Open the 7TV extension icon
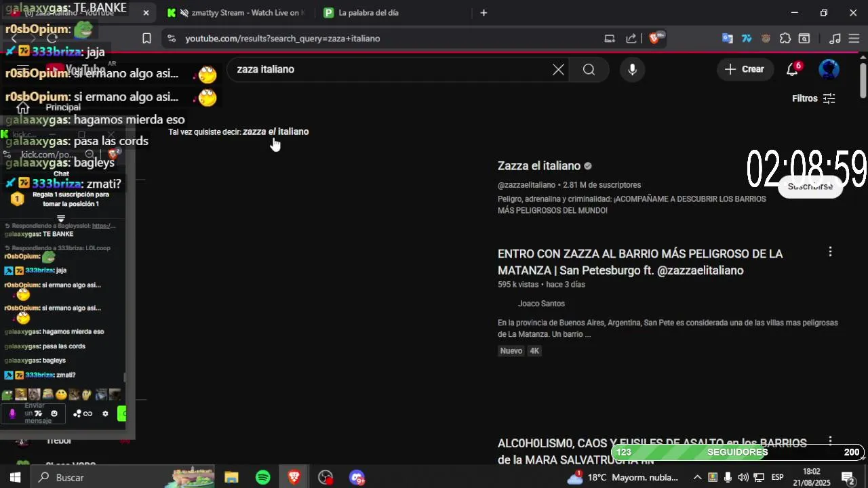The width and height of the screenshot is (868, 488). [x=747, y=39]
